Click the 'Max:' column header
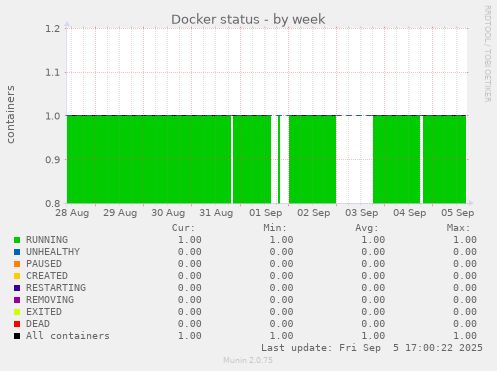The width and height of the screenshot is (497, 371). pos(458,228)
